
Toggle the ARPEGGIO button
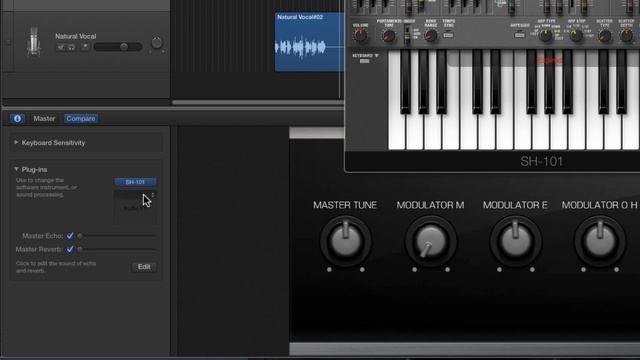[520, 35]
